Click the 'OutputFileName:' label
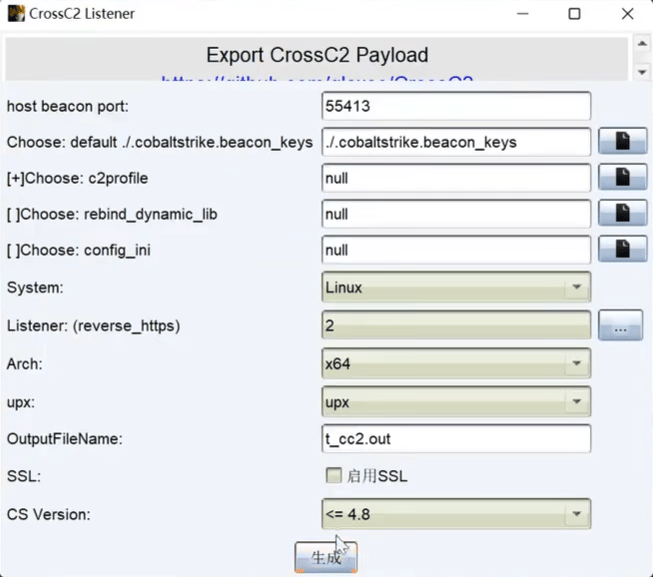 (x=65, y=439)
